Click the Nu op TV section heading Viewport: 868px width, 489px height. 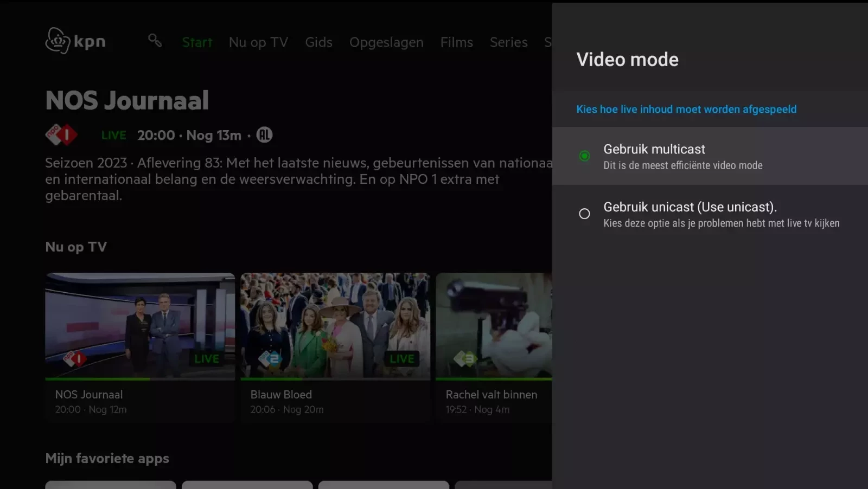[76, 247]
